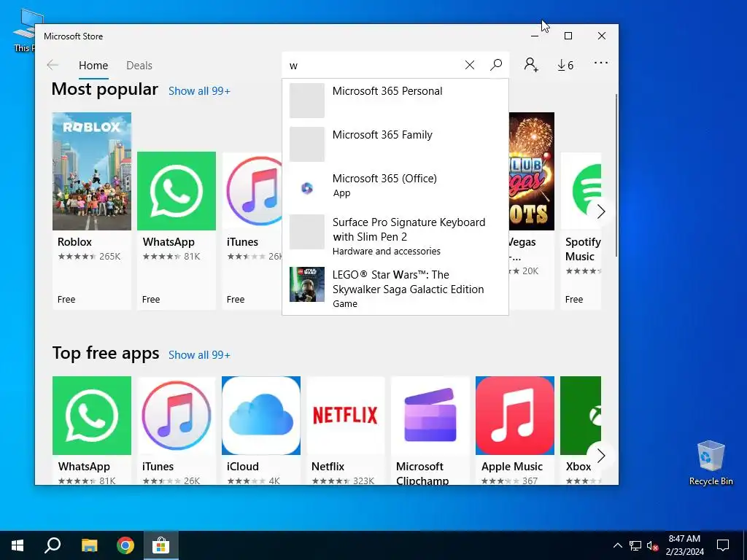The height and width of the screenshot is (560, 747).
Task: Choose Microsoft 365 (Office) App suggestion
Action: click(395, 188)
